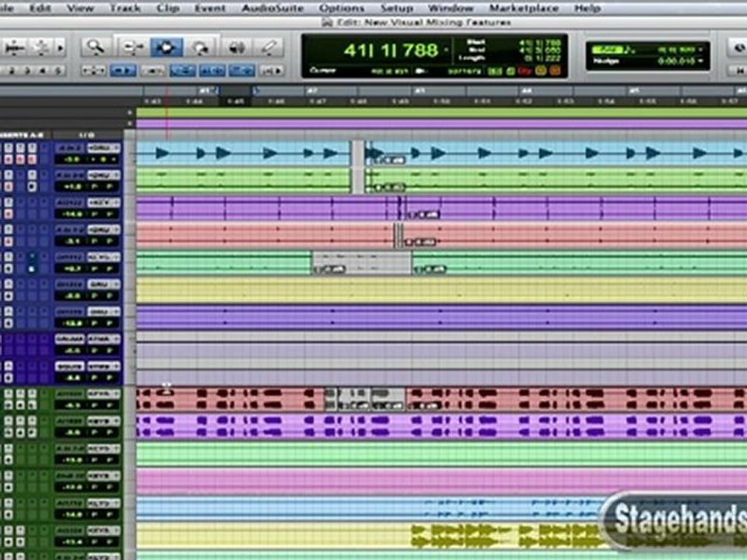The image size is (747, 560).
Task: Click second track's insert slot A
Action: (x=9, y=175)
